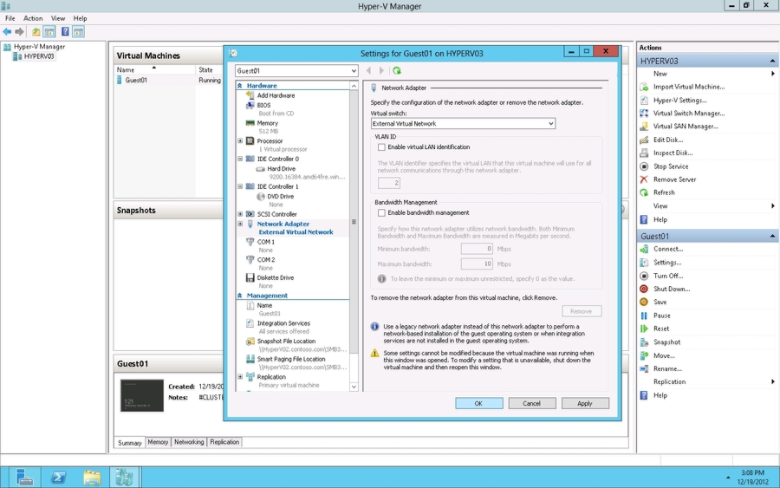The image size is (780, 488).
Task: Take a Snapshot of Guest01
Action: (667, 342)
